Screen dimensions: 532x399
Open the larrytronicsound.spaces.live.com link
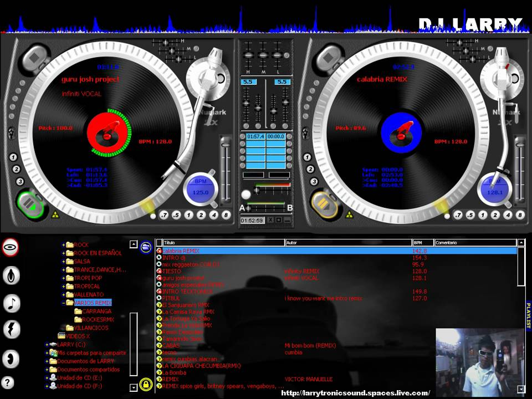click(x=356, y=393)
